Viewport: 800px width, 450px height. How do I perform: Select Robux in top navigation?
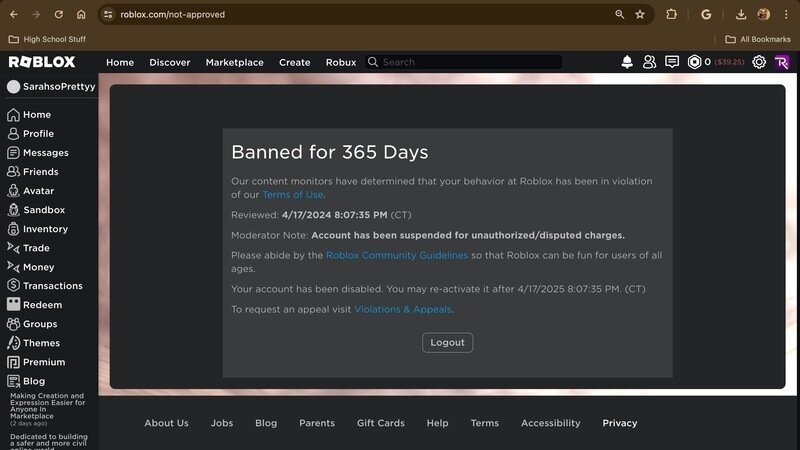341,62
